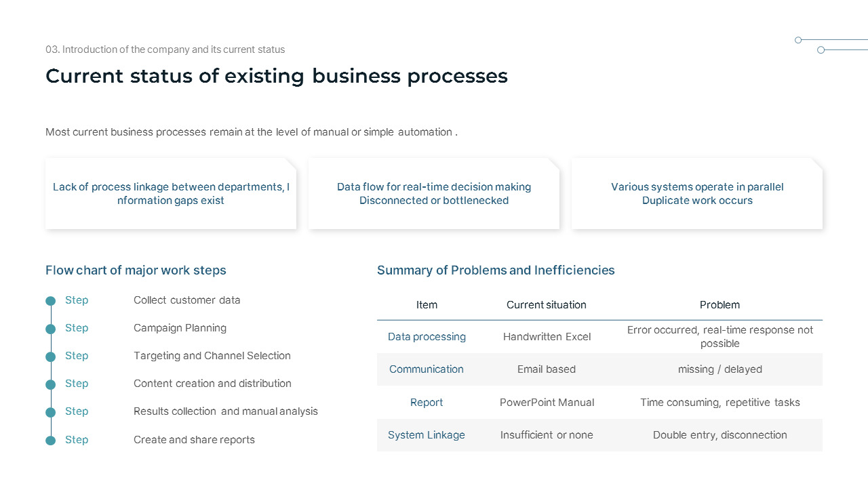Click the dot beside Content creation and distribution
The width and height of the screenshot is (868, 488).
tap(50, 384)
